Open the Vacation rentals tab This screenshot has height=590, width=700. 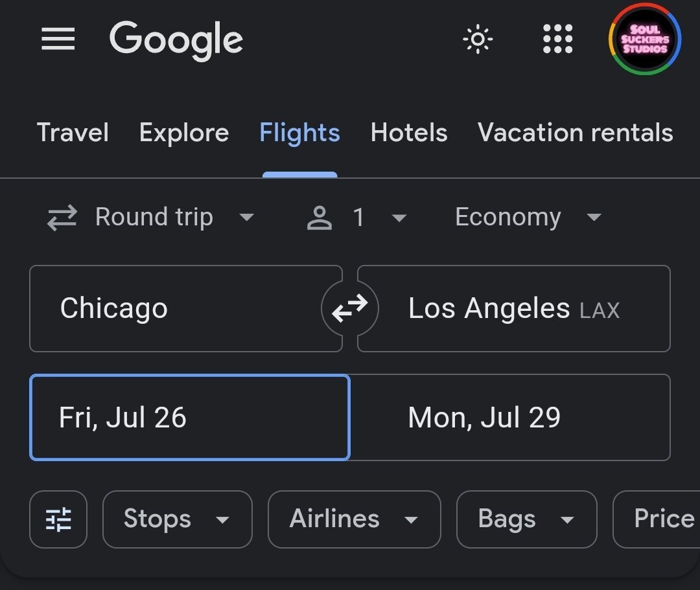575,133
